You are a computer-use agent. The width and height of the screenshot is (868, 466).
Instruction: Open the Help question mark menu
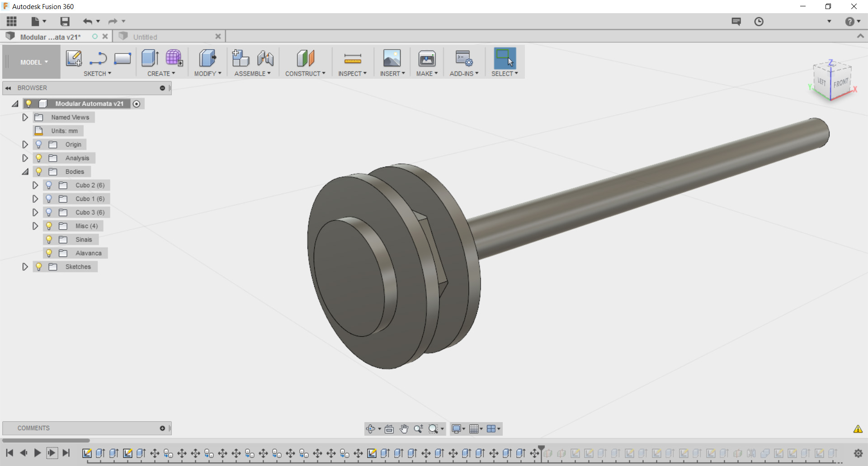tap(853, 22)
